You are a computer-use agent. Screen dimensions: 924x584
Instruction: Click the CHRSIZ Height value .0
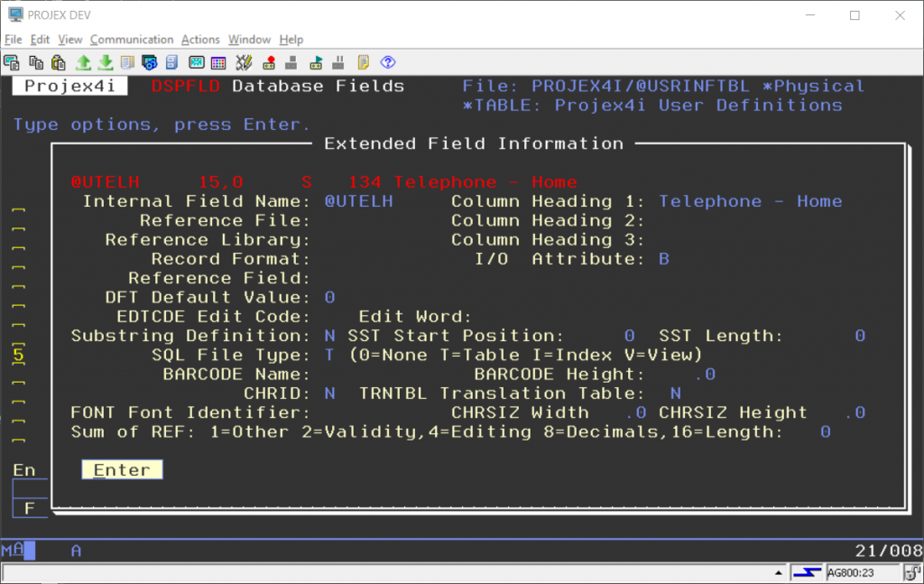[x=855, y=413]
